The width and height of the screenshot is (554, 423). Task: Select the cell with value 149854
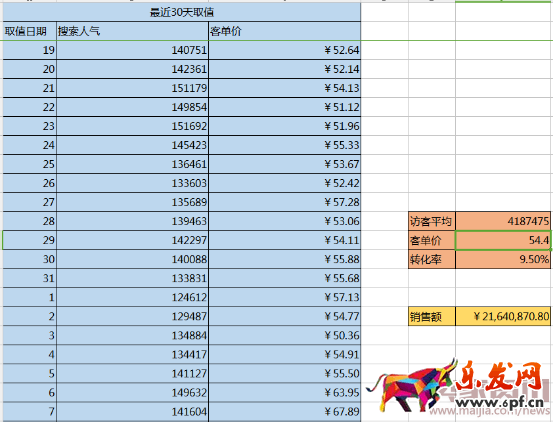click(132, 107)
